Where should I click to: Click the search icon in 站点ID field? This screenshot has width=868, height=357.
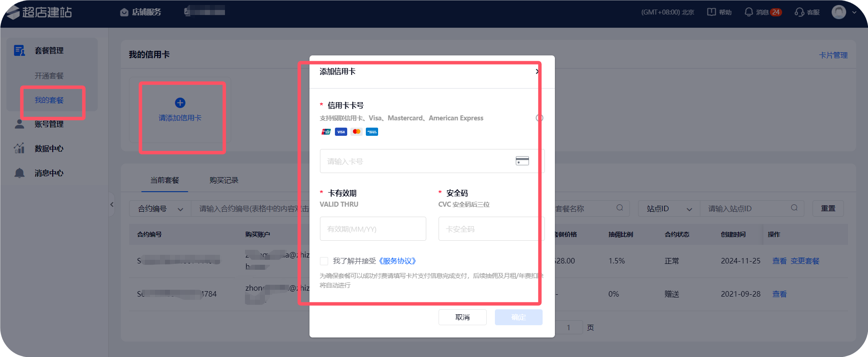point(794,208)
